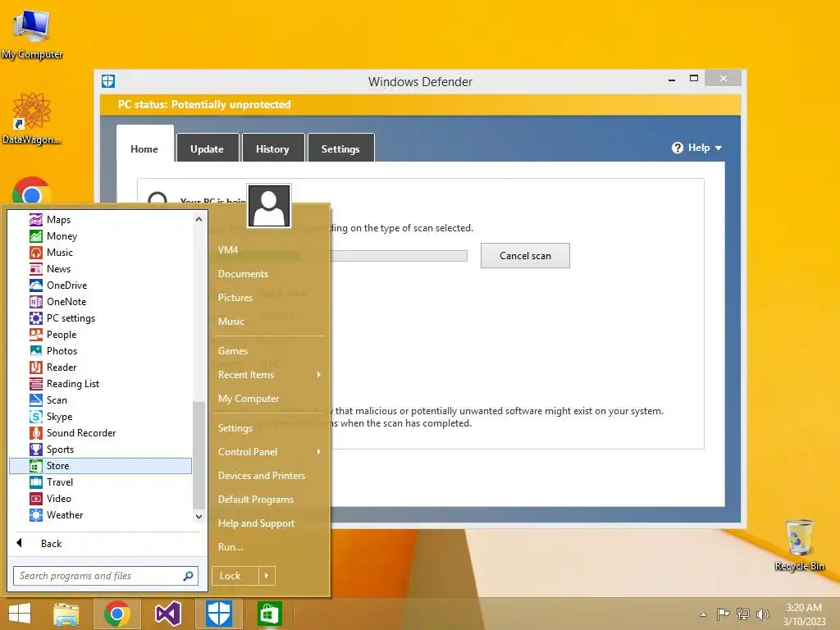The height and width of the screenshot is (630, 840).
Task: Launch the Reader app icon
Action: point(36,367)
